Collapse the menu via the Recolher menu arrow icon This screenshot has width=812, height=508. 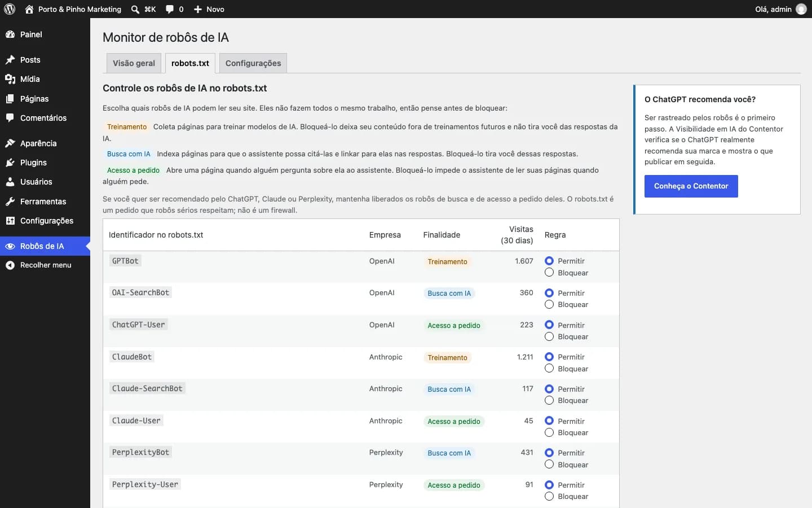(10, 265)
